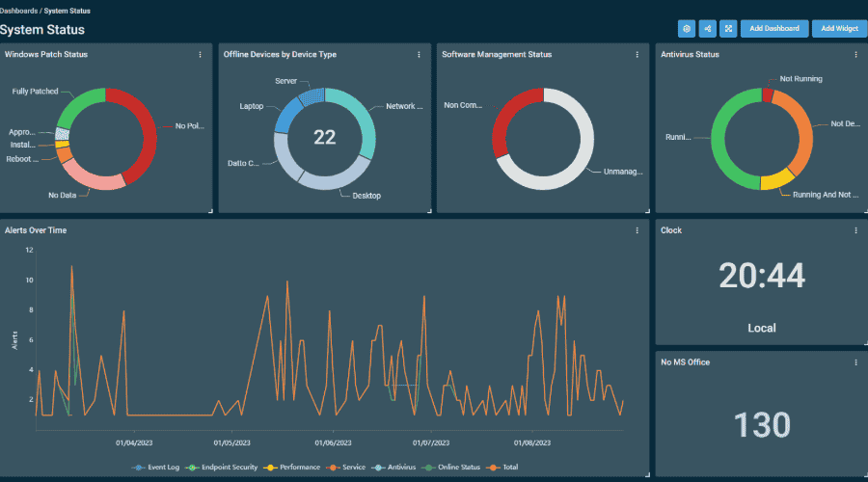The height and width of the screenshot is (482, 868).
Task: Toggle Online Status series in legend
Action: pos(451,468)
